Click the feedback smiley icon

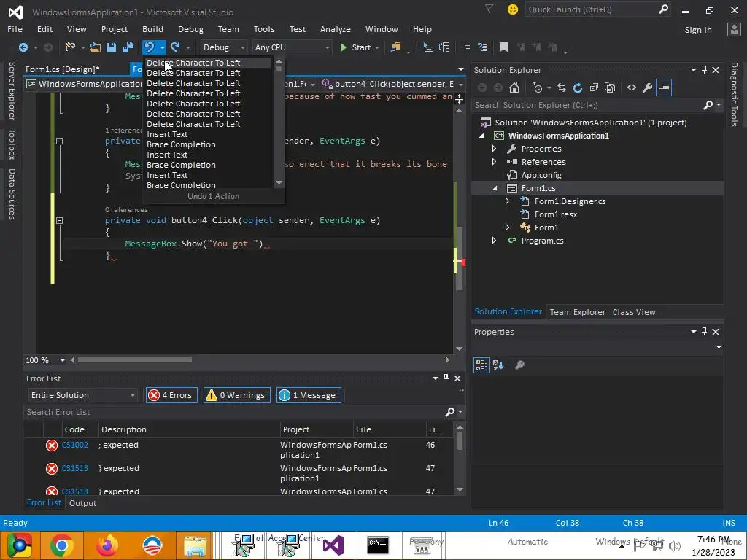coord(513,9)
